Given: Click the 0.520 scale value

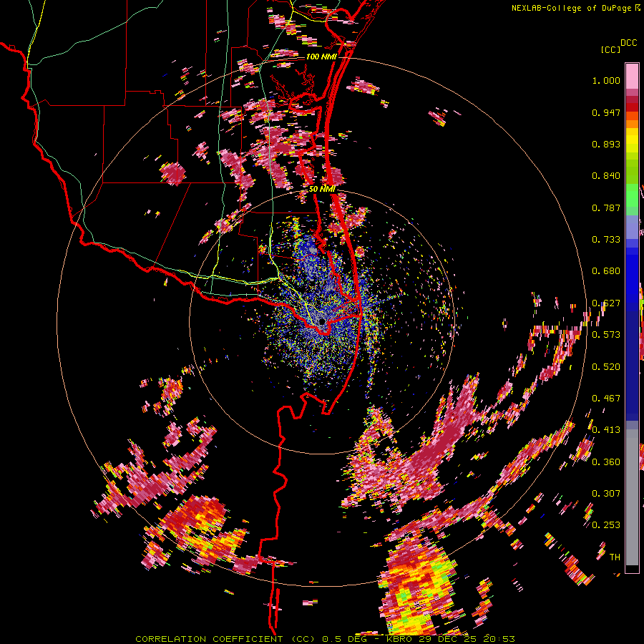Looking at the screenshot, I should pyautogui.click(x=606, y=367).
